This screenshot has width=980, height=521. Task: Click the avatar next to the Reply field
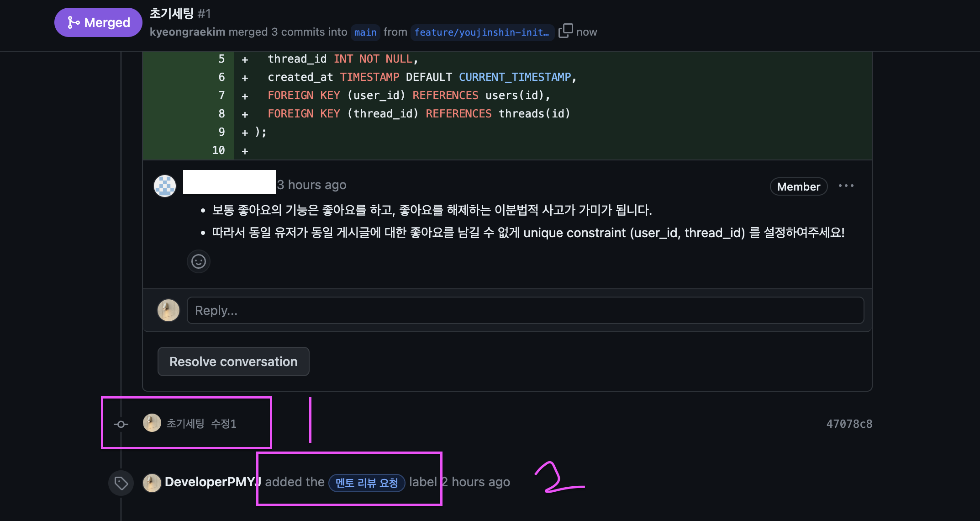coord(169,310)
